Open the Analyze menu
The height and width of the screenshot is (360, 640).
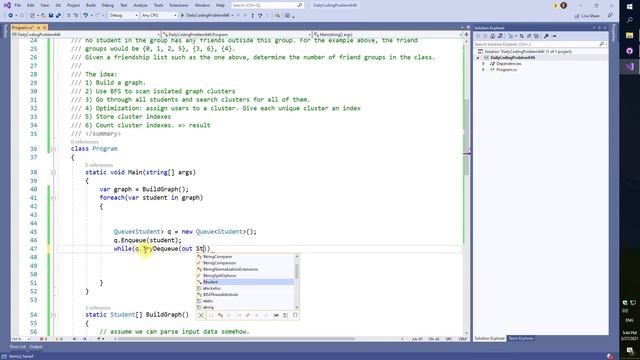pyautogui.click(x=140, y=5)
